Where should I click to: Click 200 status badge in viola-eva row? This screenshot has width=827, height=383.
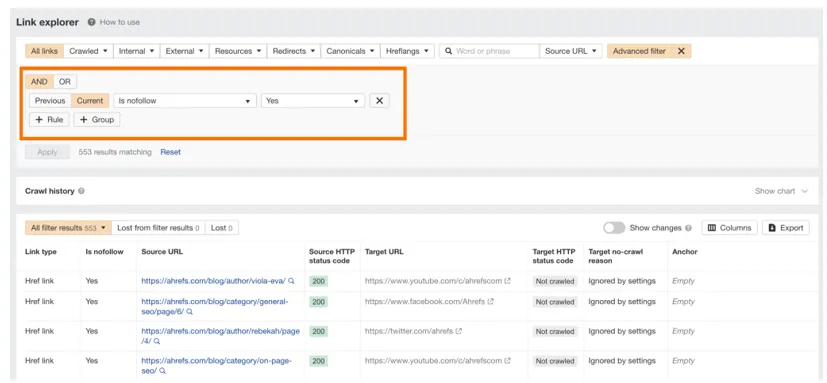[318, 281]
